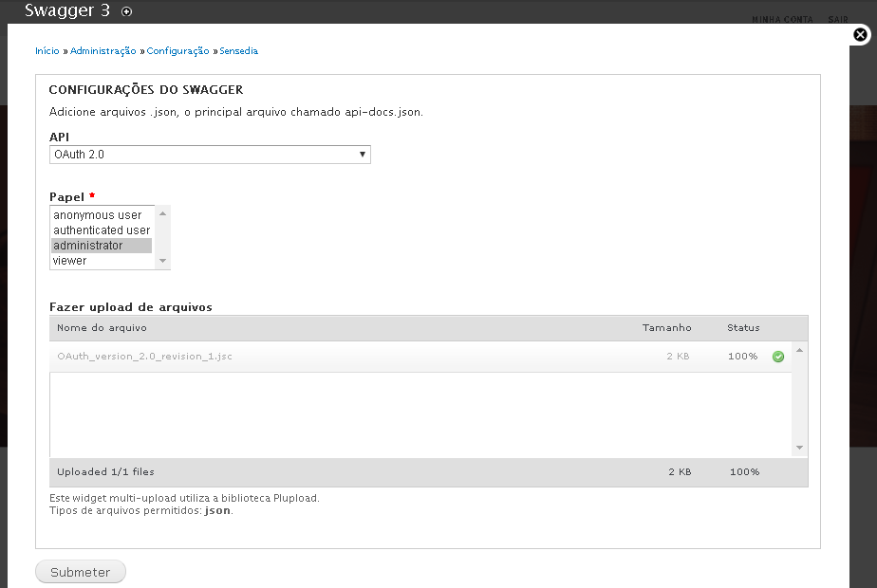
Task: Click the file list scroll down arrow
Action: click(799, 448)
